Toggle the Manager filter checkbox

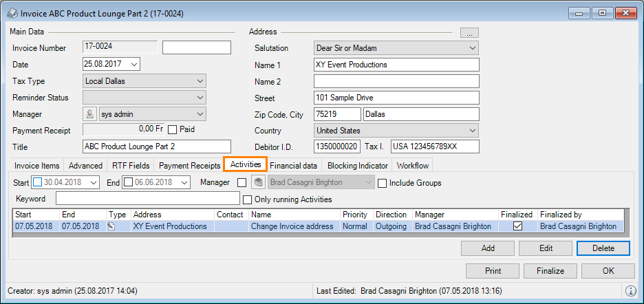tap(241, 183)
